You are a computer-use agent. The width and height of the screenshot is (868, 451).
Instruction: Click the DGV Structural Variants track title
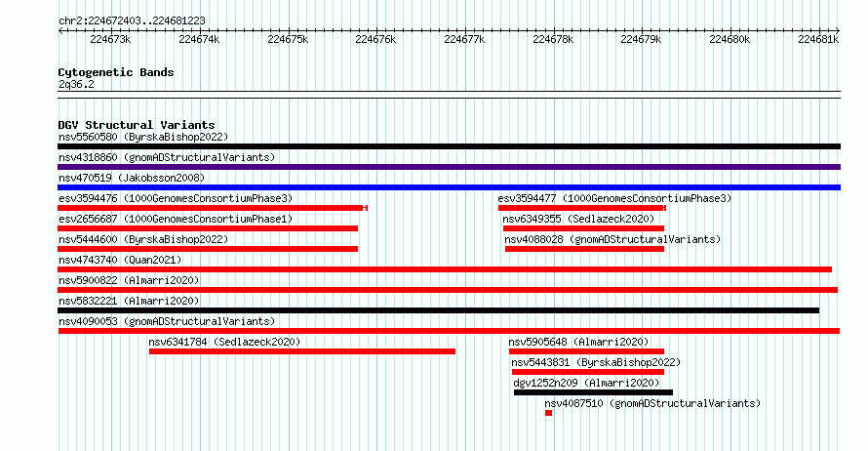coord(137,125)
